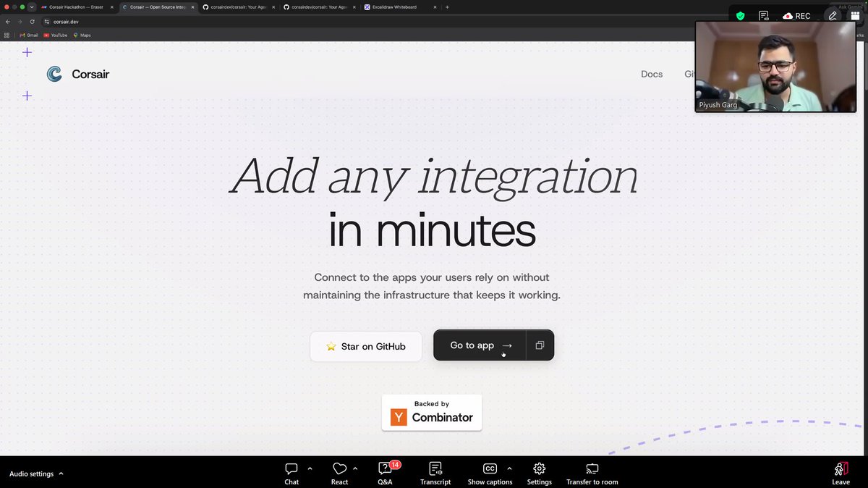Click the Corsair logo in the header
This screenshot has height=488, width=868.
tap(78, 74)
